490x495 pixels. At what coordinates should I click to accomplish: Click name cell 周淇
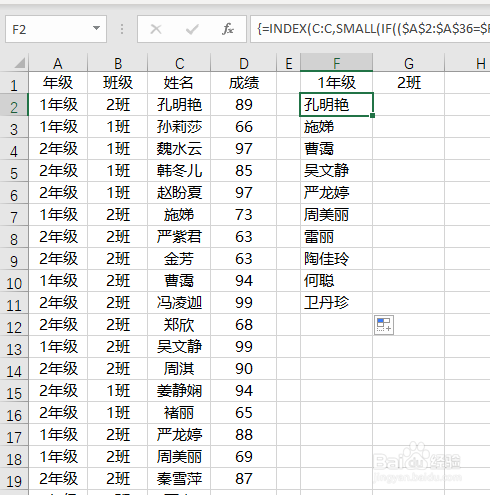pos(179,369)
